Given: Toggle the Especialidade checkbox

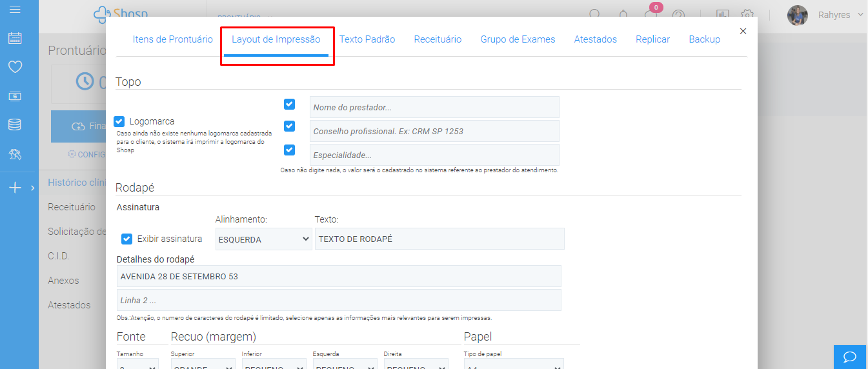Looking at the screenshot, I should 290,150.
